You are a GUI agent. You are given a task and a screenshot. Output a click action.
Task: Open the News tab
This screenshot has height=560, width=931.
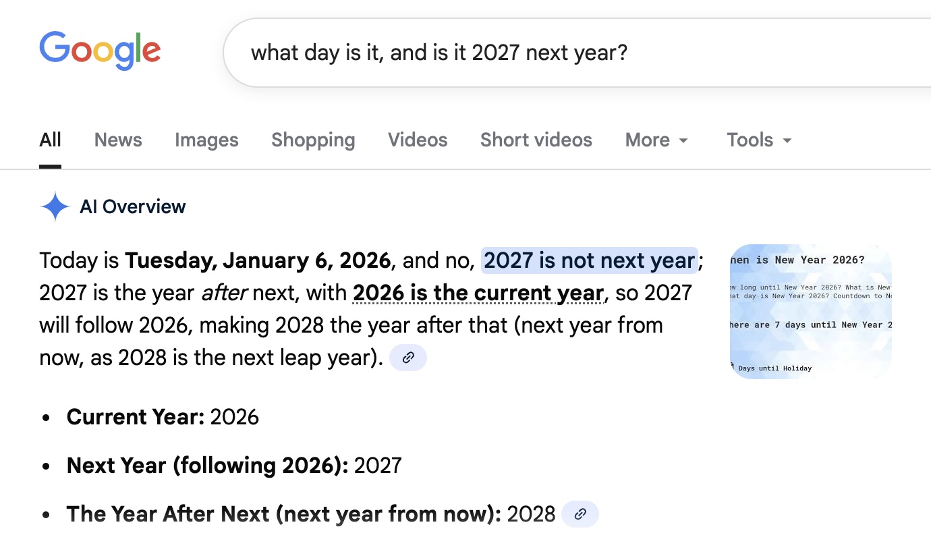(x=118, y=140)
